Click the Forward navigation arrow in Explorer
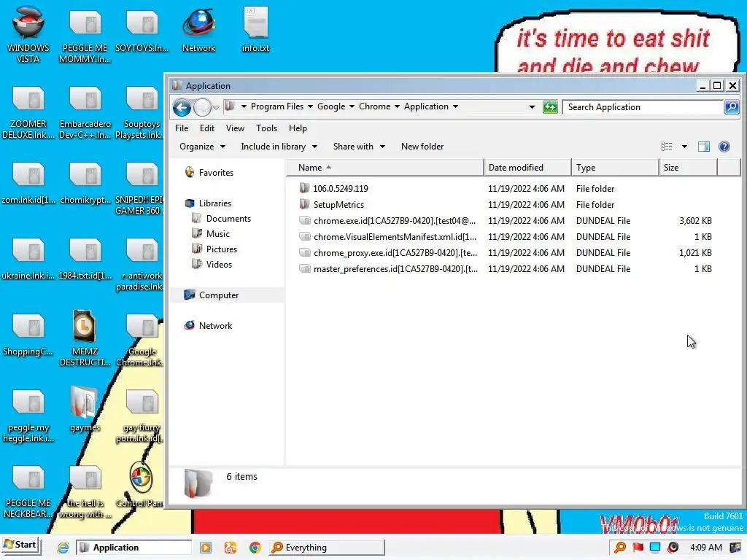Screen dimensions: 747x560 [x=202, y=108]
